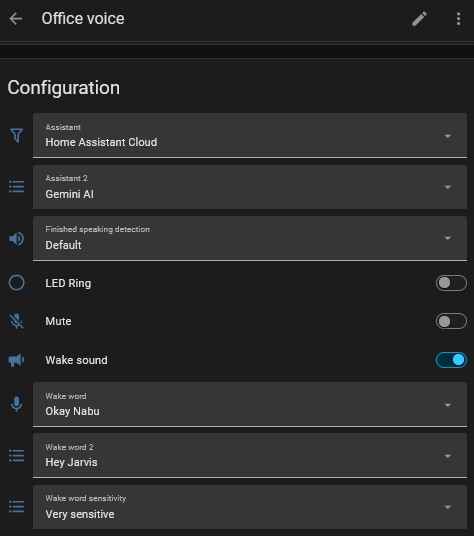Enable the Mute toggle
Screen dimensions: 474x536
point(451,321)
